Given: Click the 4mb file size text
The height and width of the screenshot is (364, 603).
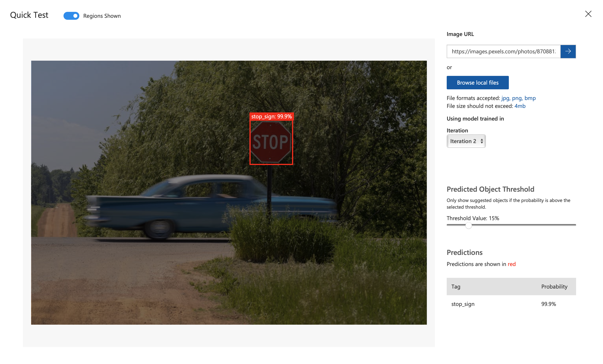Looking at the screenshot, I should (520, 106).
